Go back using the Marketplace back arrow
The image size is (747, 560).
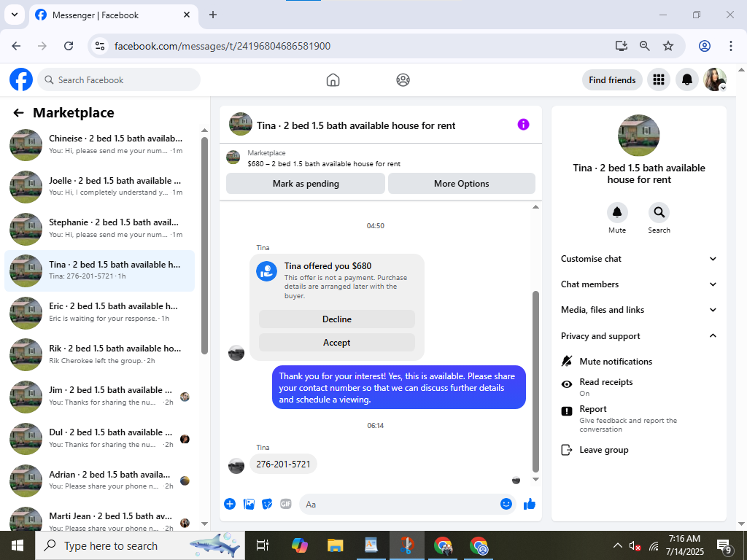[18, 113]
